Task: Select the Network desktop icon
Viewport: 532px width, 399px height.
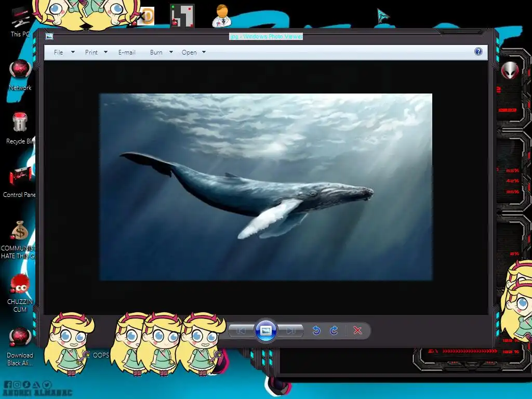Action: click(x=20, y=75)
